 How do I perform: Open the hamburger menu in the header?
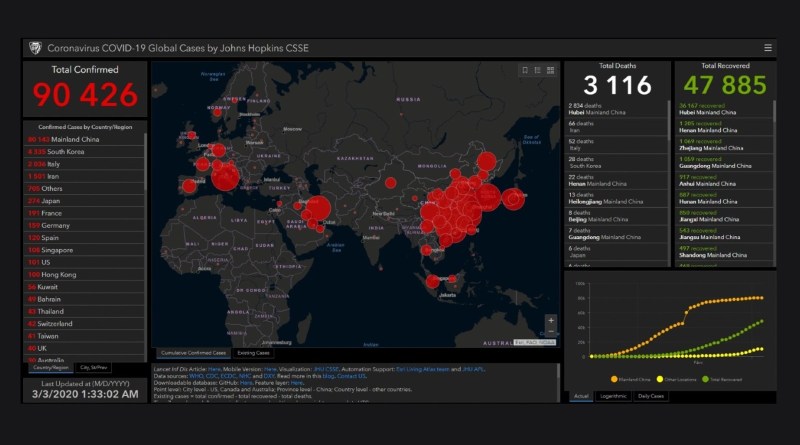[x=768, y=47]
